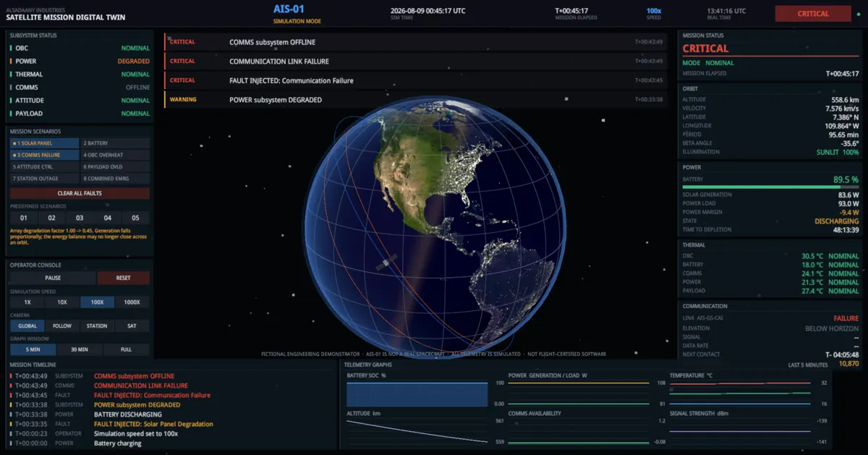Toggle the 6 Payload Ovld scenario

115,167
